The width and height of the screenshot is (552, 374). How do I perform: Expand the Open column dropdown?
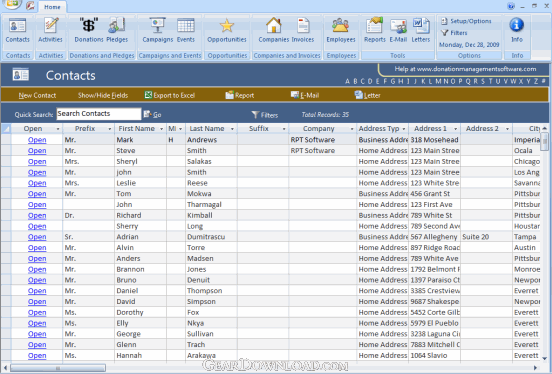[x=58, y=129]
